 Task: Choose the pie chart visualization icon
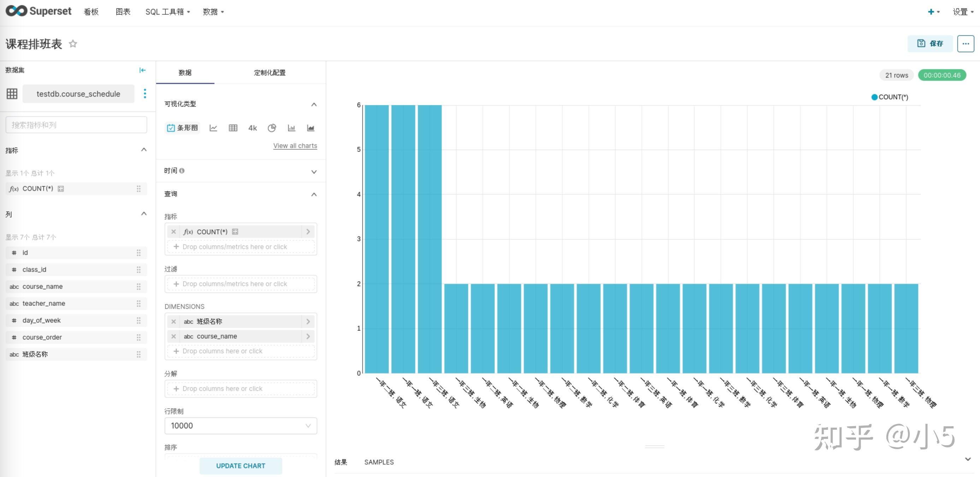coord(272,128)
